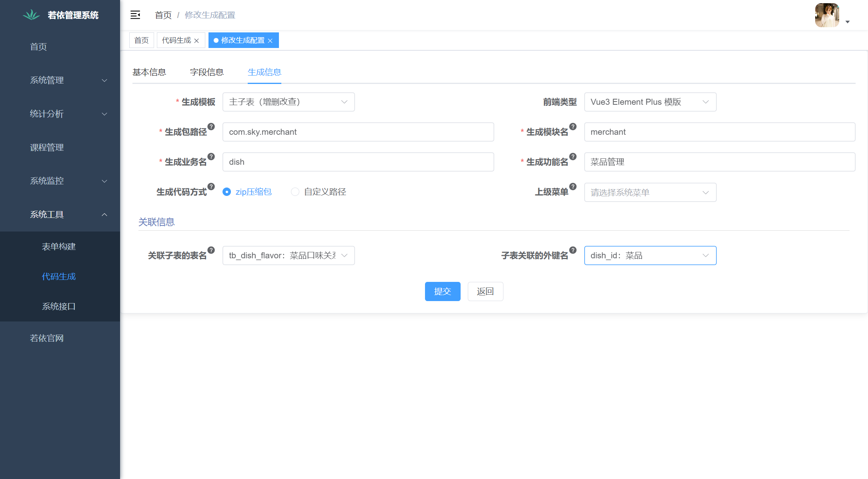Click the 提交 submit button
The width and height of the screenshot is (868, 479).
[443, 291]
